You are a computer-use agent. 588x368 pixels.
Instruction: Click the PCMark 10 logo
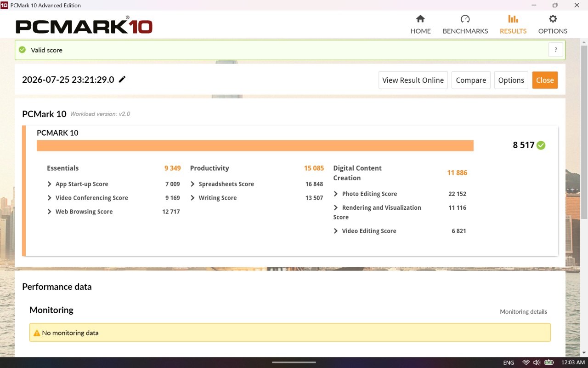[x=84, y=25]
